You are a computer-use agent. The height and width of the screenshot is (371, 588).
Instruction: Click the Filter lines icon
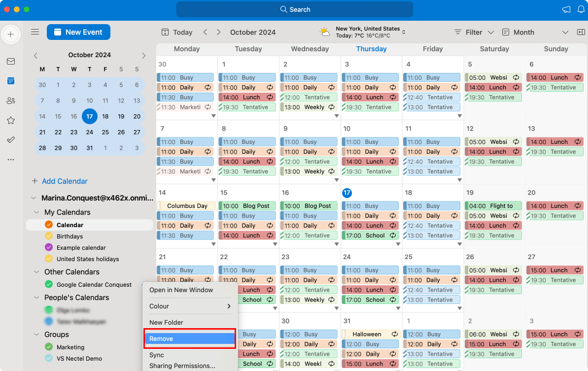[x=457, y=32]
